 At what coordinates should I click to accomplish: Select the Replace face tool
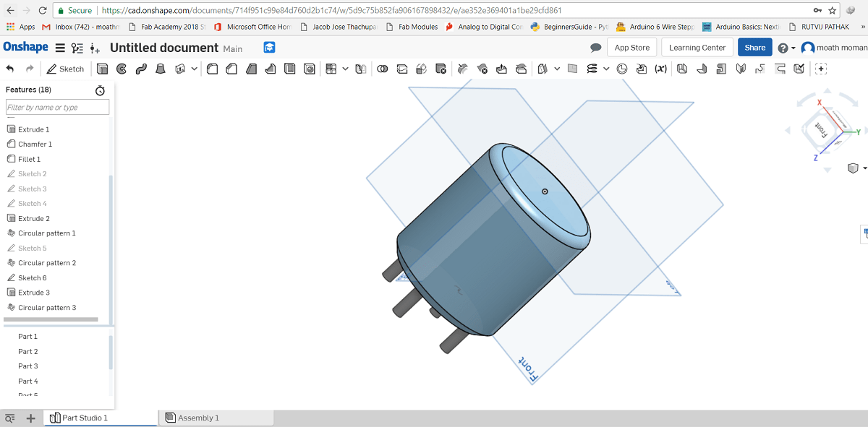pos(521,69)
